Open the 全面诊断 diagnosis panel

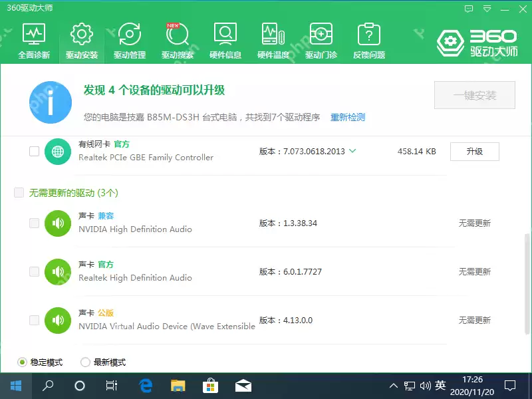point(34,39)
